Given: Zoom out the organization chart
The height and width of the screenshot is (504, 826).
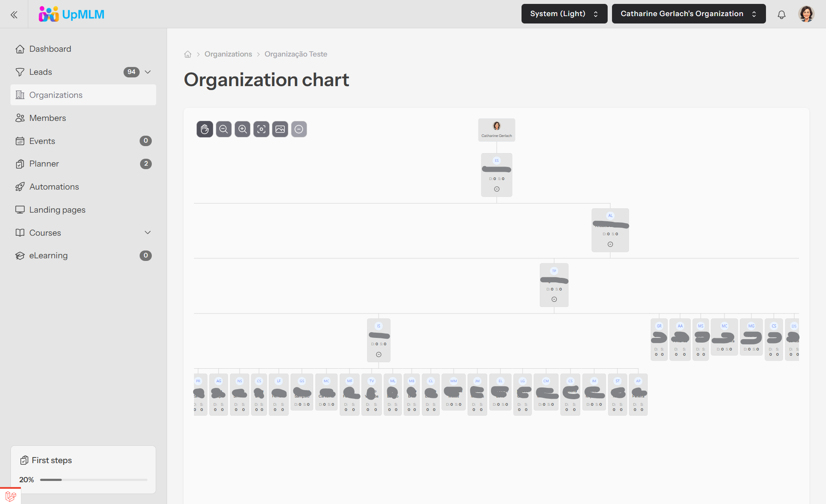Looking at the screenshot, I should pyautogui.click(x=224, y=129).
